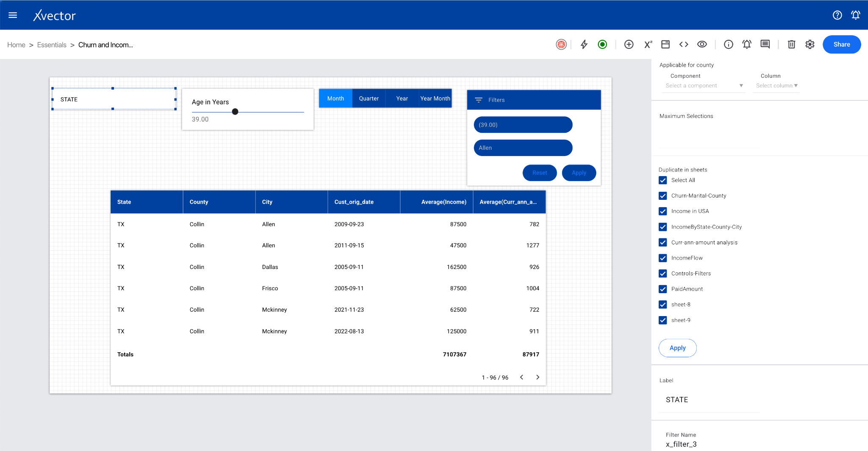This screenshot has width=868, height=451.
Task: Click the green record circle icon
Action: click(x=602, y=45)
